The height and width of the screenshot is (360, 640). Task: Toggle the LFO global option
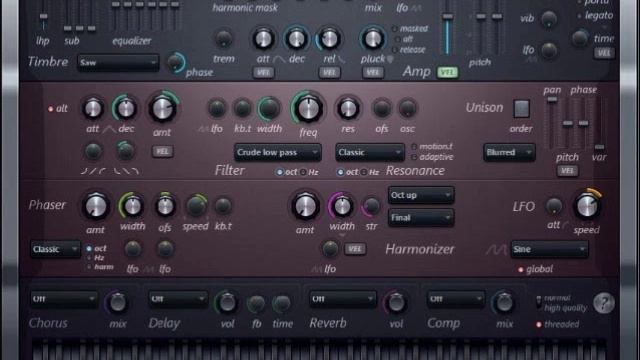coord(535,269)
